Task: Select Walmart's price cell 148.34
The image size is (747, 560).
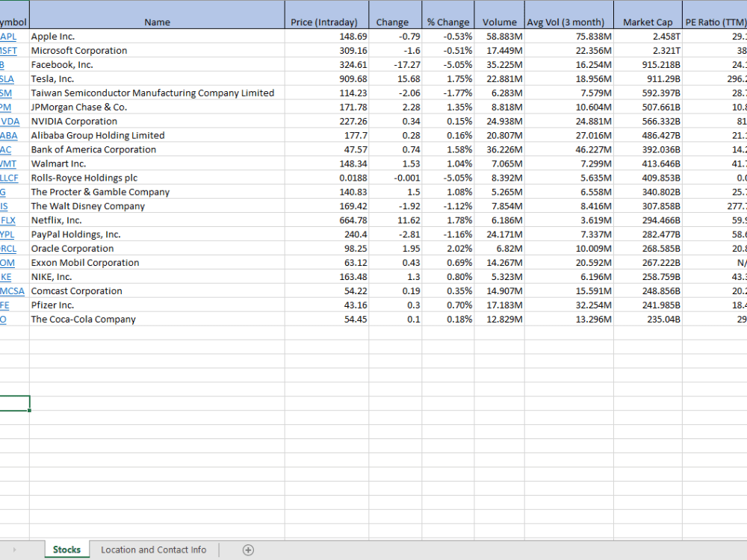Action: tap(327, 164)
